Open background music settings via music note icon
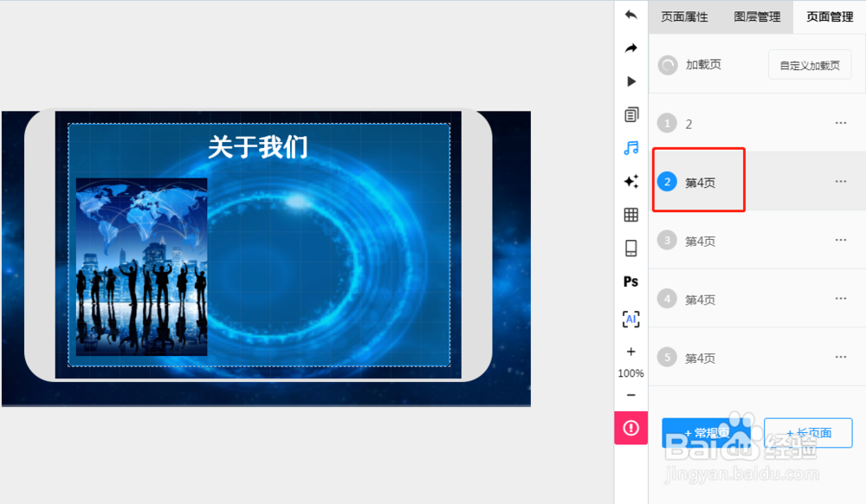Viewport: 866px width, 504px height. (x=630, y=146)
